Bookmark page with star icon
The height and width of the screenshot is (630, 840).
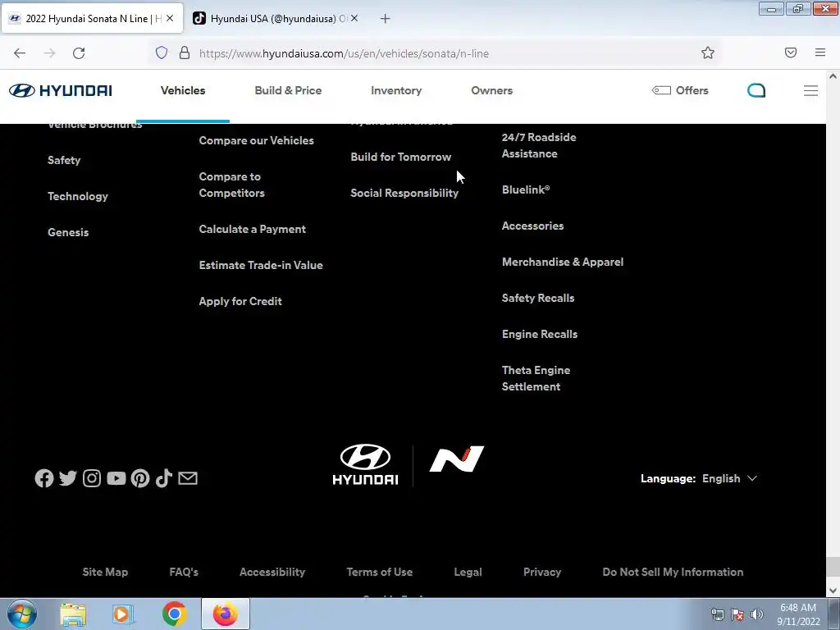click(x=708, y=52)
